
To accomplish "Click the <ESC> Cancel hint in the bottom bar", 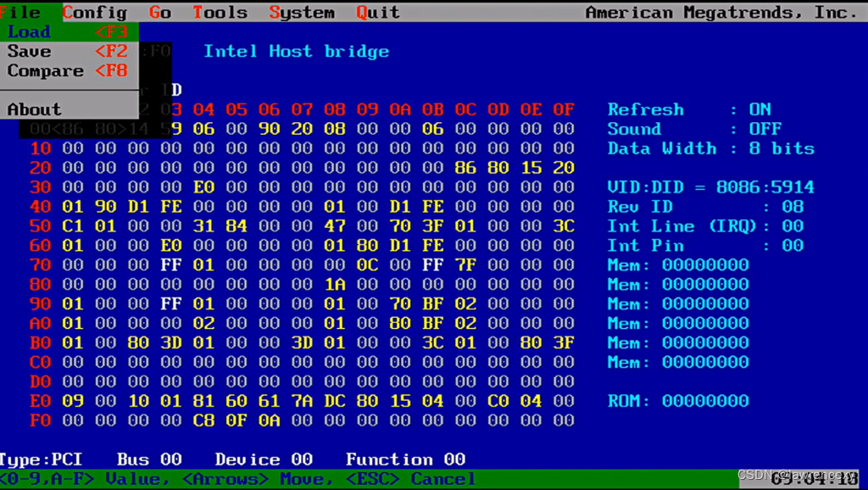I will pos(410,479).
